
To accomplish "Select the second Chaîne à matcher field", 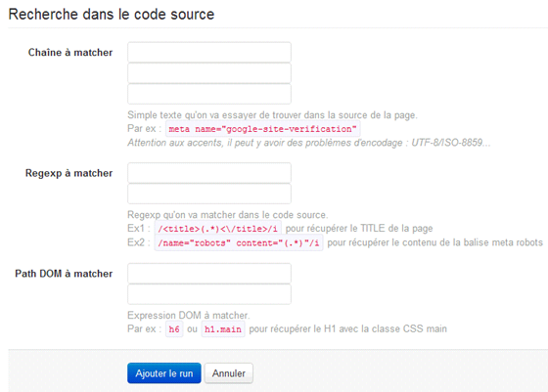I will click(209, 73).
